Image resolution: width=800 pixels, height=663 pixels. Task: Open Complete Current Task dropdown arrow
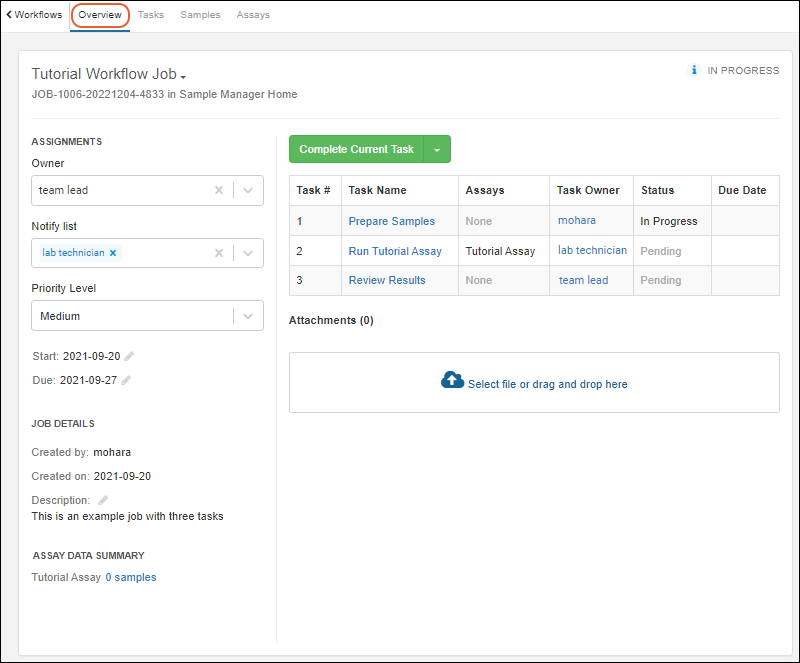[x=437, y=149]
